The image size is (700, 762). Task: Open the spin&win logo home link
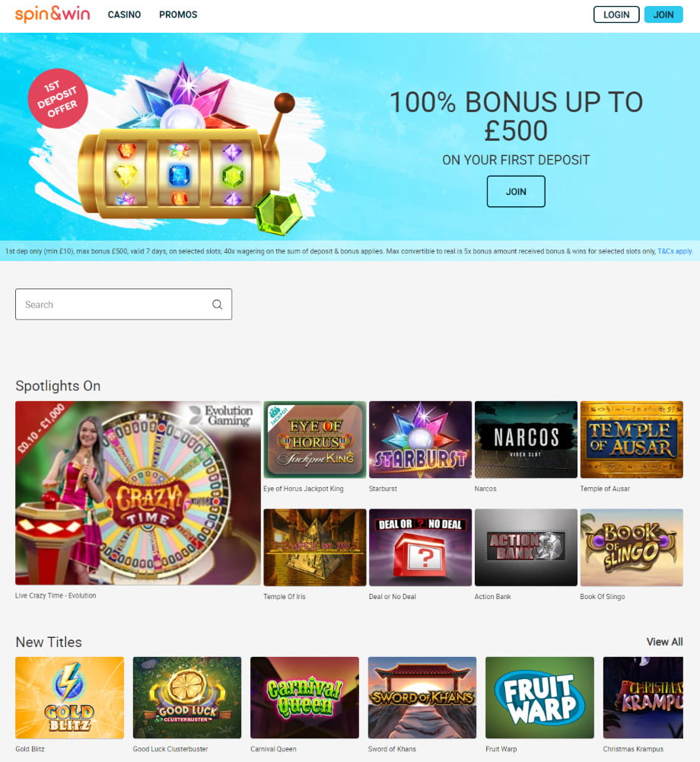(52, 14)
